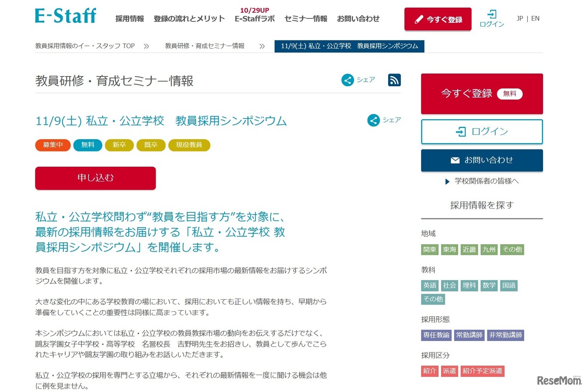Screen dimensions: 588x391
Task: Click the mail icon on the お問い合わせ button
Action: 455,160
